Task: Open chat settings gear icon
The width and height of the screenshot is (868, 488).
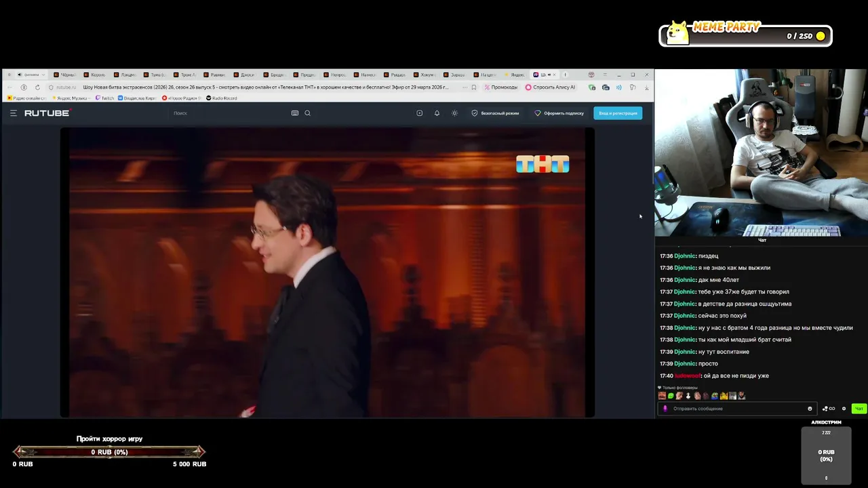Action: coord(844,409)
